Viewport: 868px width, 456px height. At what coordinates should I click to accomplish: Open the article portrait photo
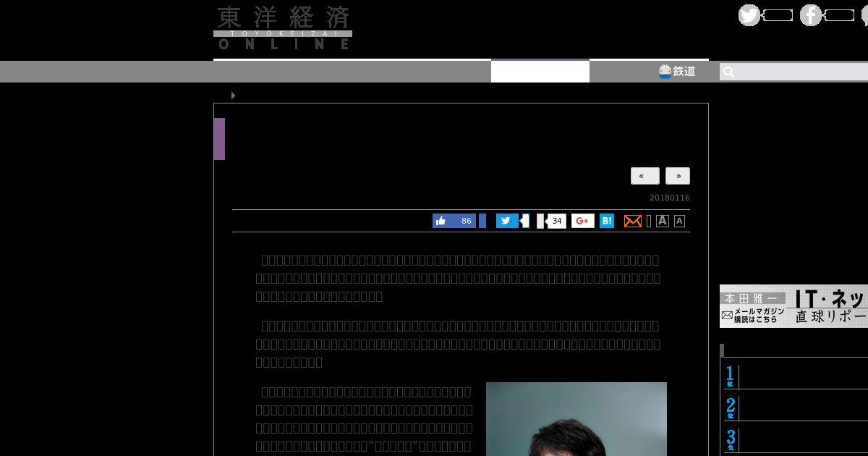point(576,419)
